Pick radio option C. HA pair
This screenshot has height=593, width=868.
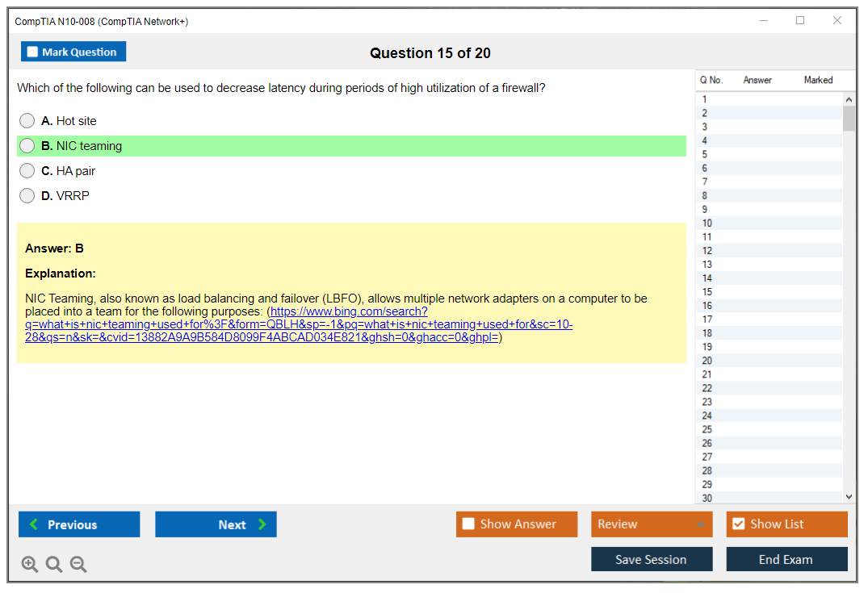click(27, 171)
